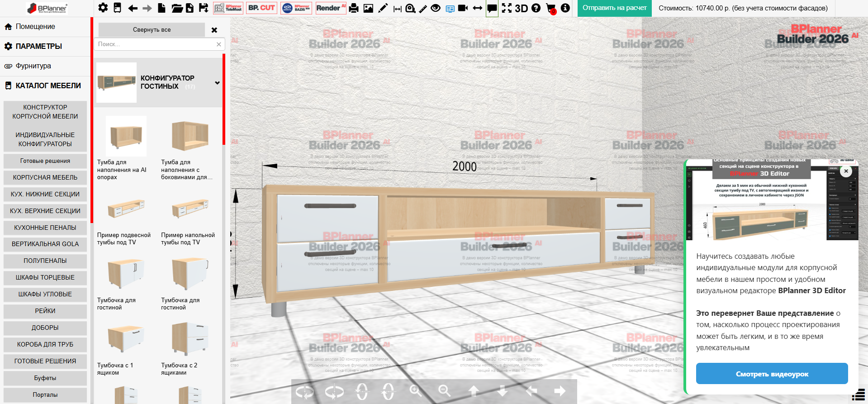Click the blue panel display icon

point(450,9)
